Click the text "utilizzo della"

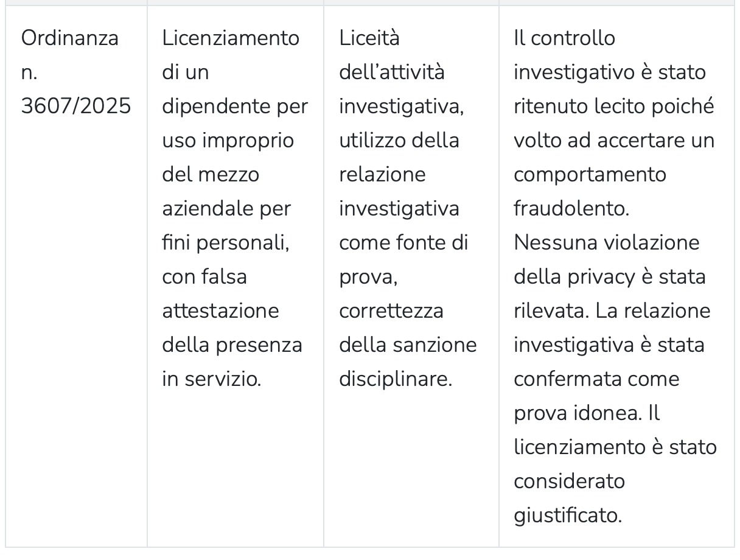coord(399,141)
